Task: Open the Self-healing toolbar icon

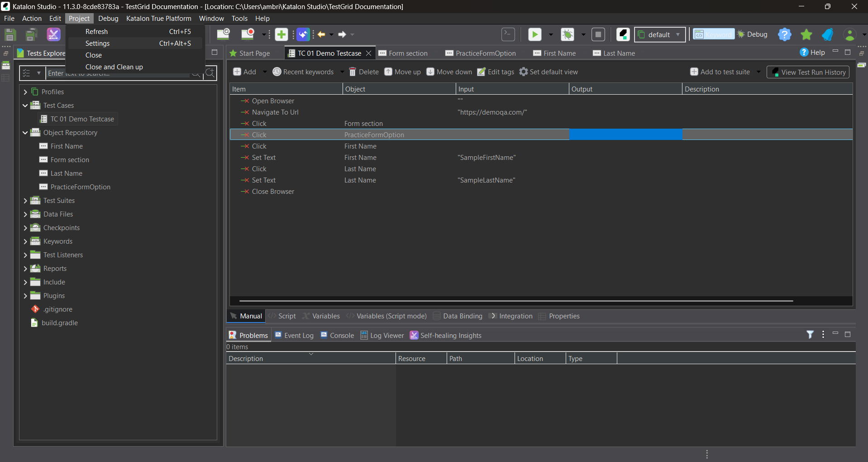Action: coord(53,34)
